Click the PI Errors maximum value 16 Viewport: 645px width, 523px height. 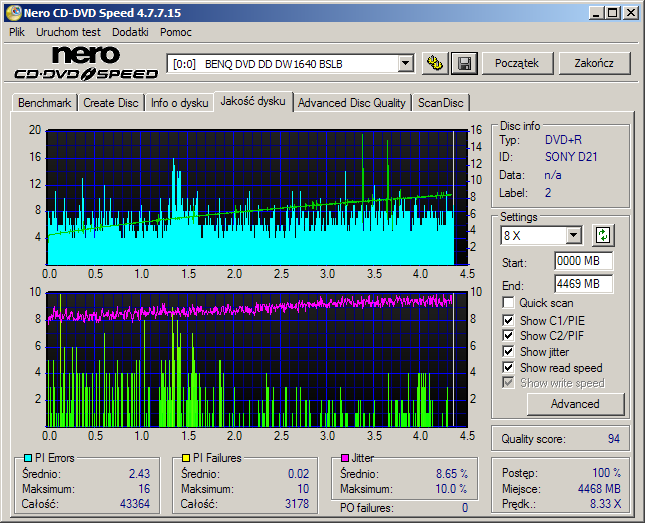tap(144, 489)
